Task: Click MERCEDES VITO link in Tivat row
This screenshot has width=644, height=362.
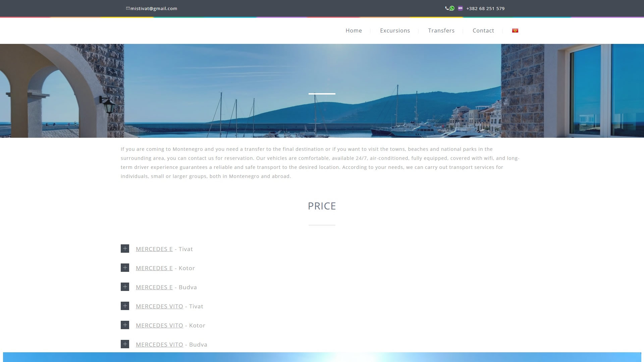Action: (x=159, y=306)
